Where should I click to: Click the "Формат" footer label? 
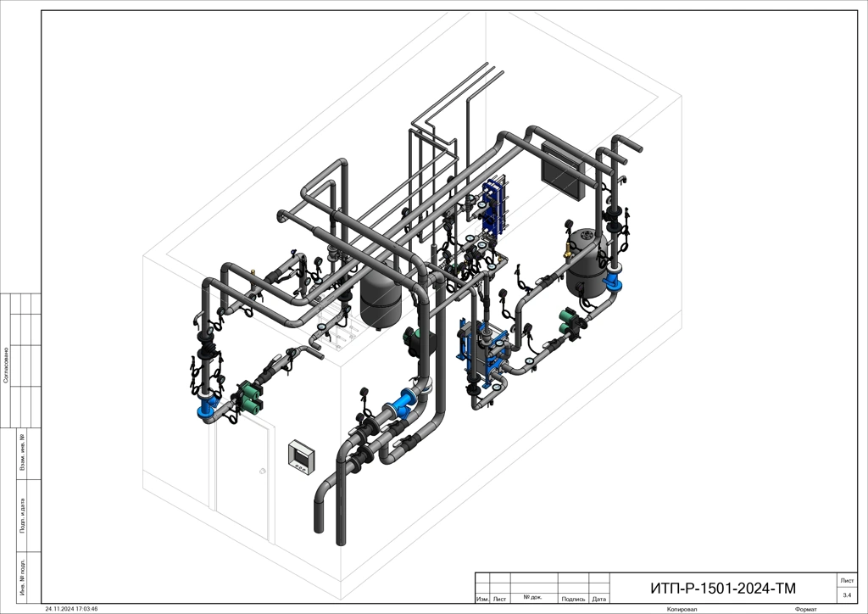[805, 610]
